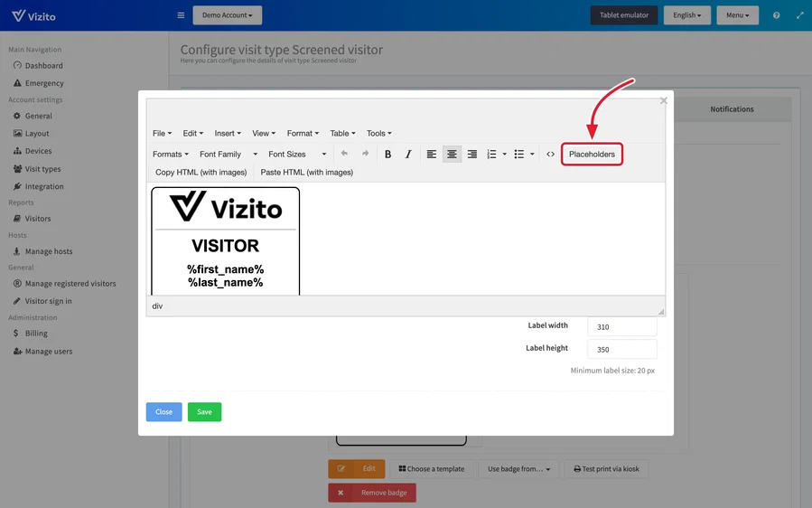812x508 pixels.
Task: Expand numbered list style arrow
Action: tap(504, 154)
